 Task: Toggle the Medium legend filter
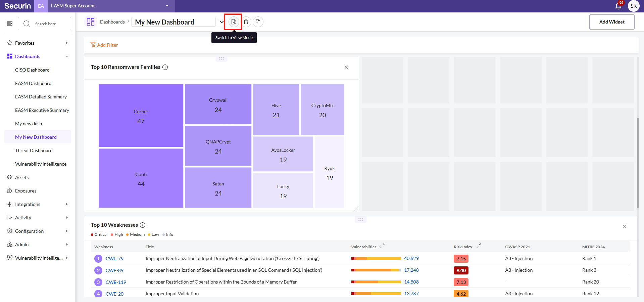coord(135,234)
